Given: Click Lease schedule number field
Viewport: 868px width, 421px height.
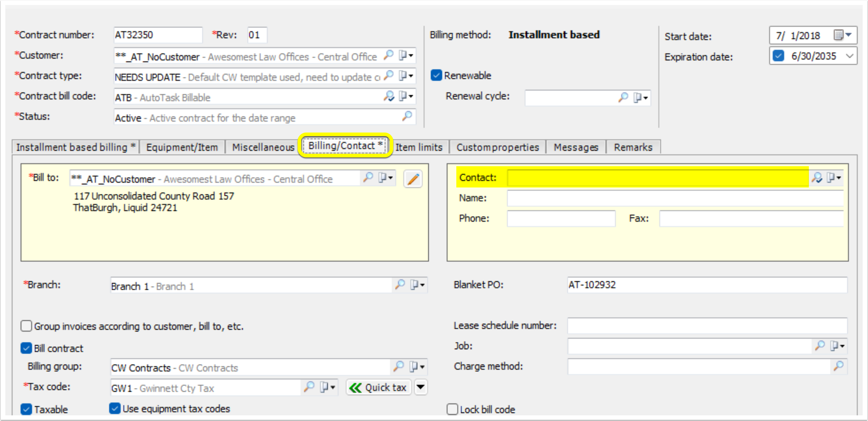Looking at the screenshot, I should (707, 325).
